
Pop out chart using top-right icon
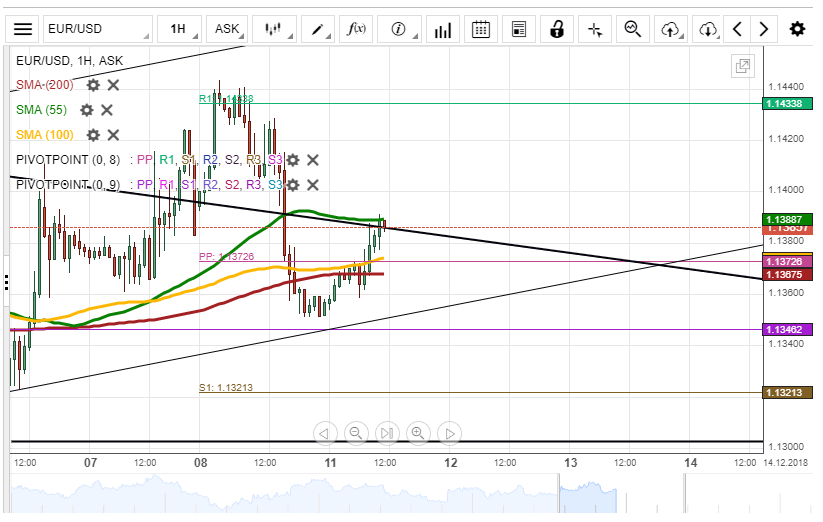742,67
